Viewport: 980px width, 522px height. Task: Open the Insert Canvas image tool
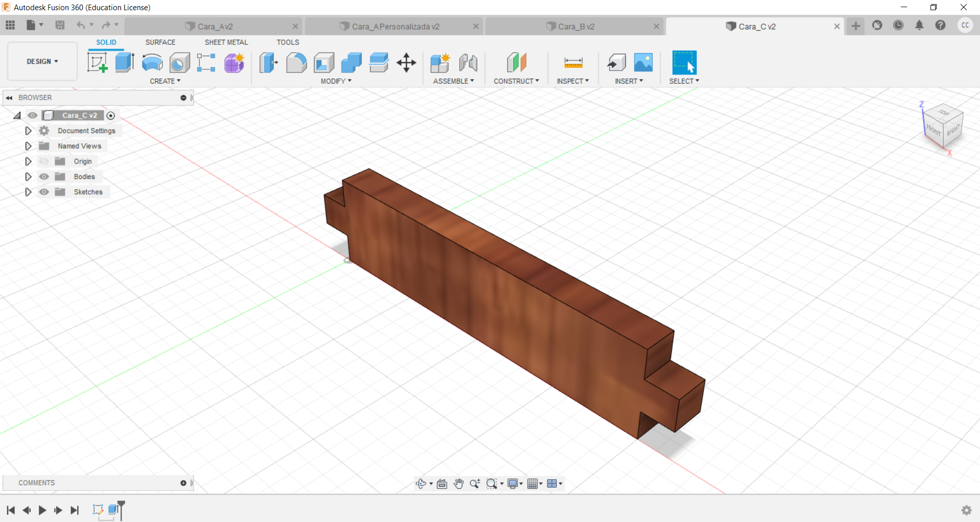coord(643,63)
